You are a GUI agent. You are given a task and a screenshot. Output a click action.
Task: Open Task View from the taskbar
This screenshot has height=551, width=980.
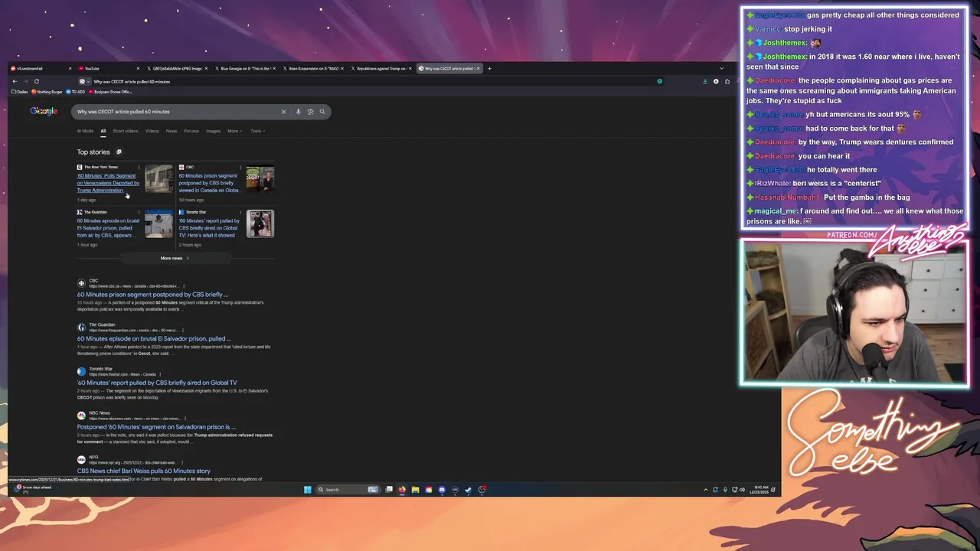click(x=389, y=490)
